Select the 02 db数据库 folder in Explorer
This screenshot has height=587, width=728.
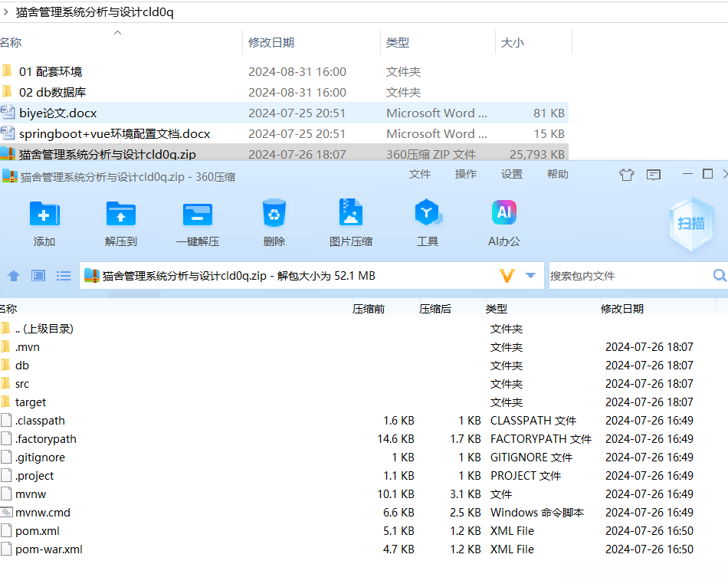(284, 93)
